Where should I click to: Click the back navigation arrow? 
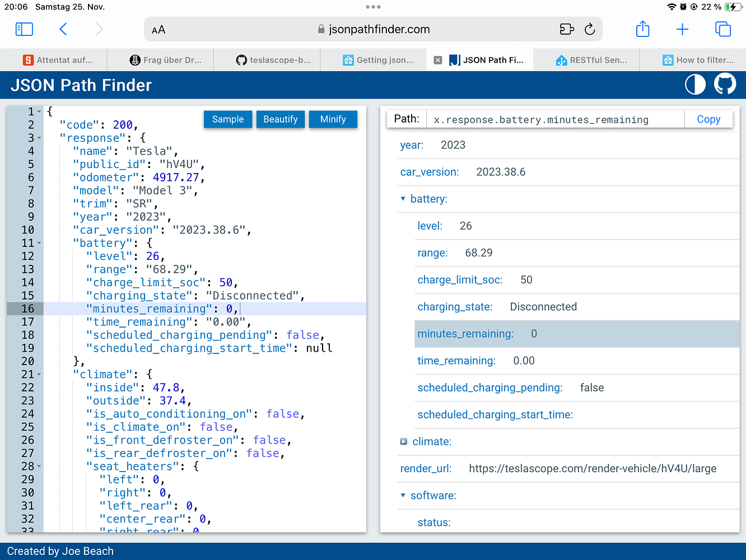coord(63,29)
